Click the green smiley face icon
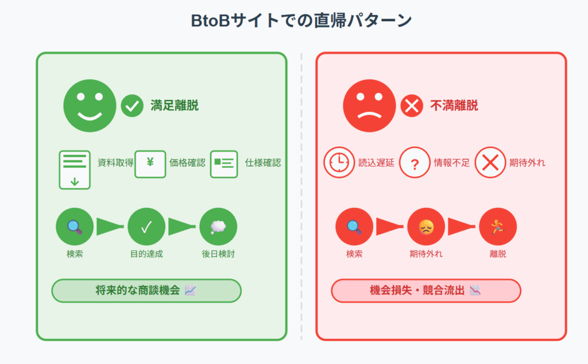The height and width of the screenshot is (364, 588). [90, 106]
